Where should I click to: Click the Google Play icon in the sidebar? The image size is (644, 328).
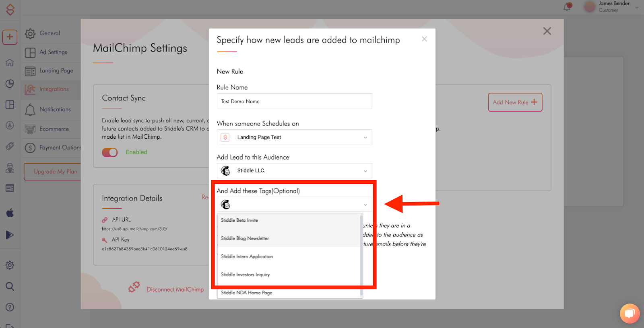pos(10,235)
